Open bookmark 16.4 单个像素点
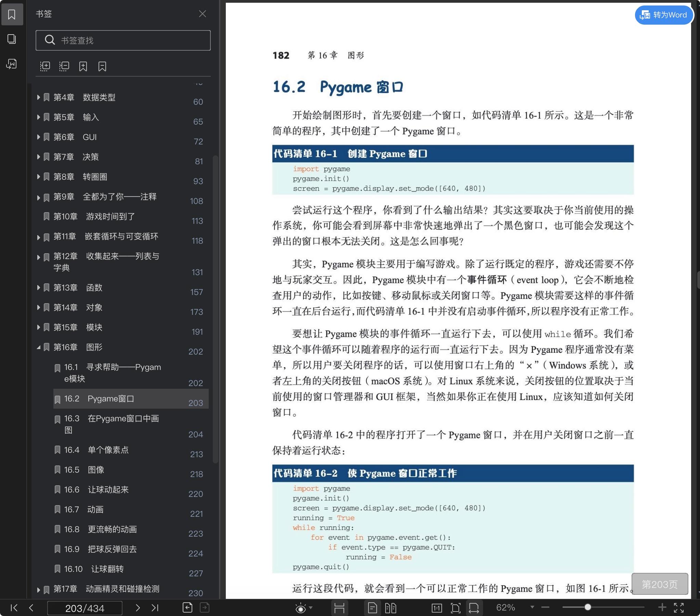Image resolution: width=700 pixels, height=616 pixels. click(96, 450)
